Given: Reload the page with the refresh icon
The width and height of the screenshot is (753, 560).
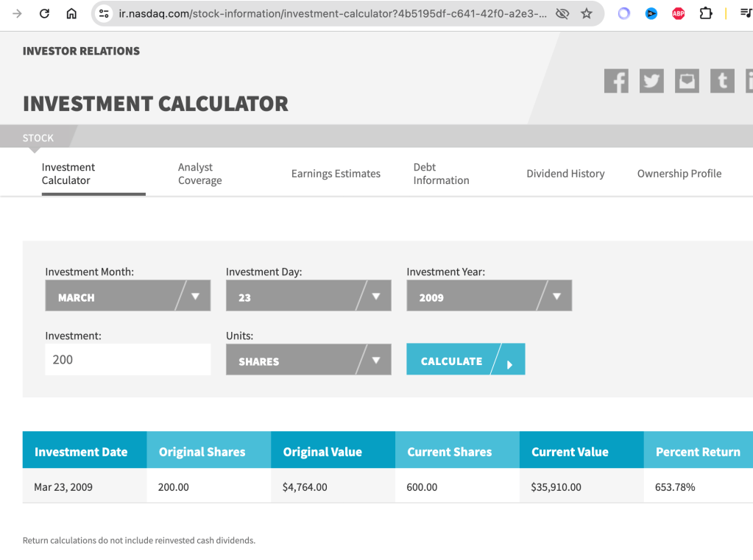Looking at the screenshot, I should [44, 13].
